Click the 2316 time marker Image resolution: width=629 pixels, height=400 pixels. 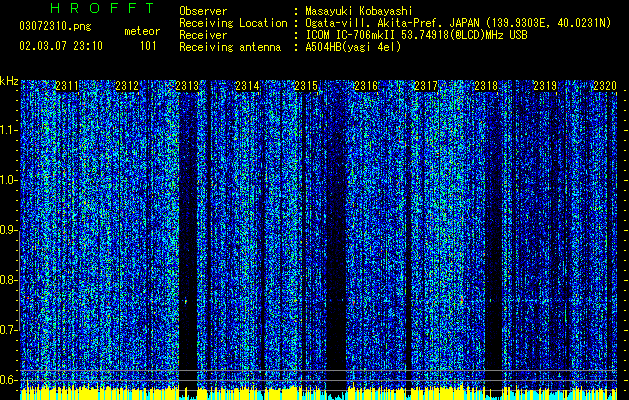click(x=366, y=86)
